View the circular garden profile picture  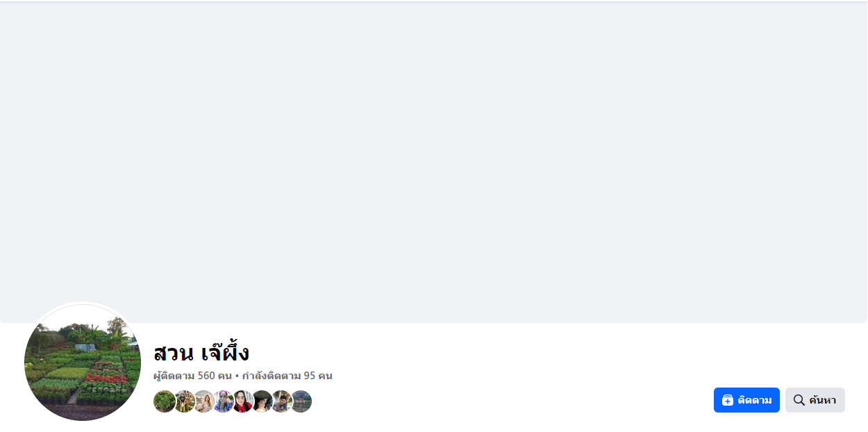[x=83, y=361]
